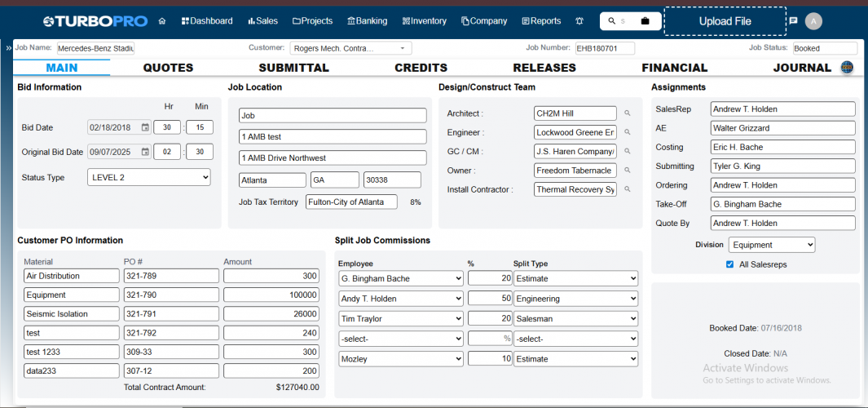868x408 pixels.
Task: Search GC / CM using magnifier icon
Action: click(x=628, y=151)
